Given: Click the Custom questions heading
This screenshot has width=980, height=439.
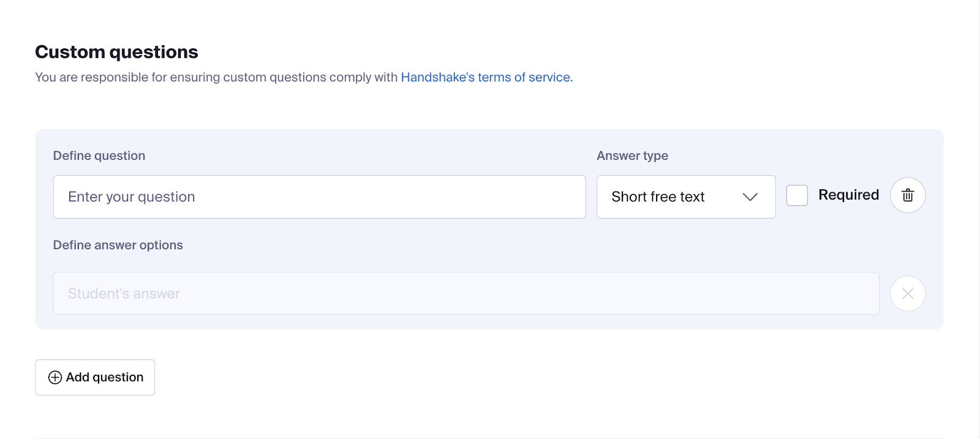Looking at the screenshot, I should coord(116,52).
